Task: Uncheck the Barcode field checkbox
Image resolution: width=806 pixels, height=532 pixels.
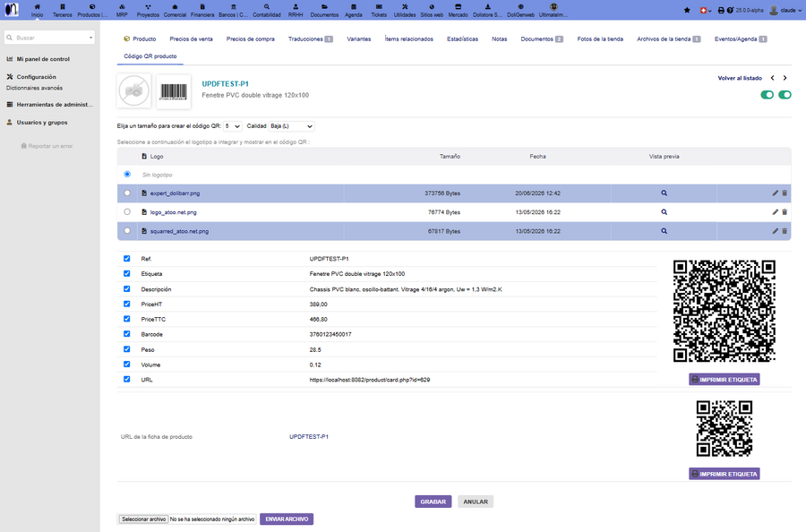Action: (x=127, y=334)
